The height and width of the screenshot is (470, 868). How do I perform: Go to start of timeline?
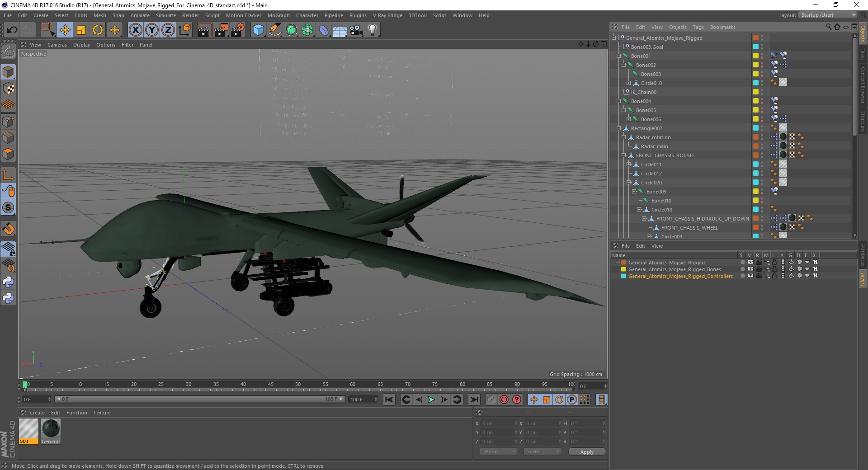(389, 399)
